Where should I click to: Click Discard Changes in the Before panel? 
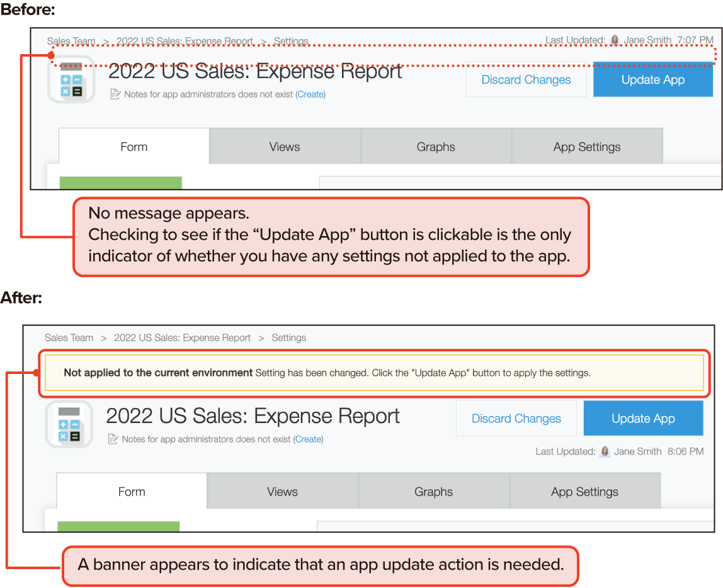526,80
